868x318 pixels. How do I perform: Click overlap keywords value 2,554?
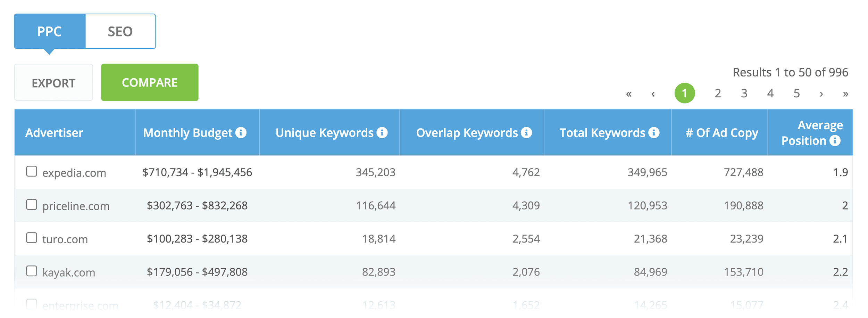pos(526,239)
